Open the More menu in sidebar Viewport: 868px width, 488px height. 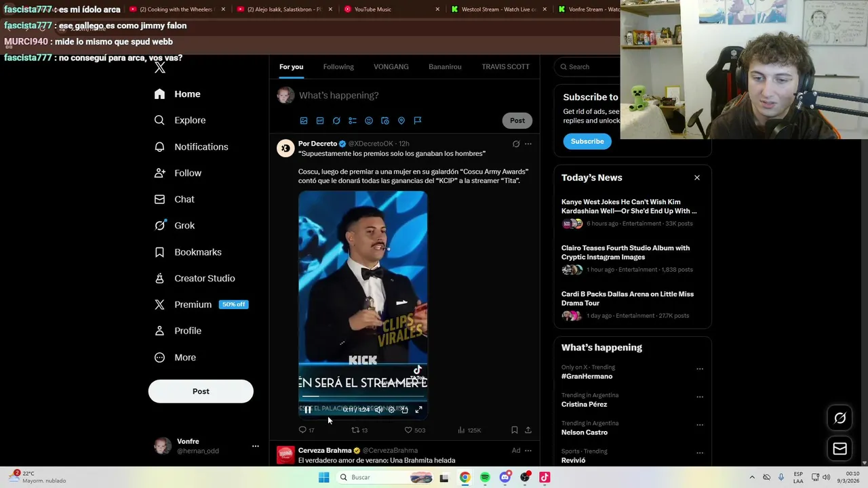(175, 357)
